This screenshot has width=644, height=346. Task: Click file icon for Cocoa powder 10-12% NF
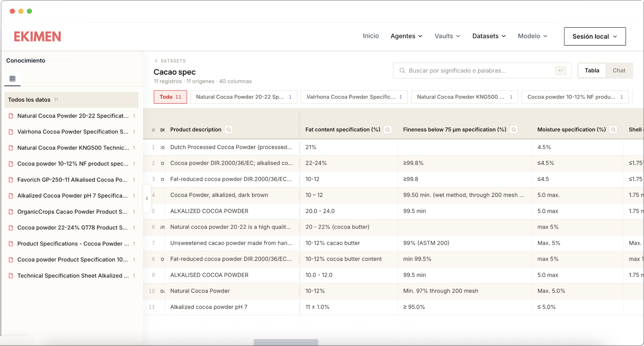[11, 164]
